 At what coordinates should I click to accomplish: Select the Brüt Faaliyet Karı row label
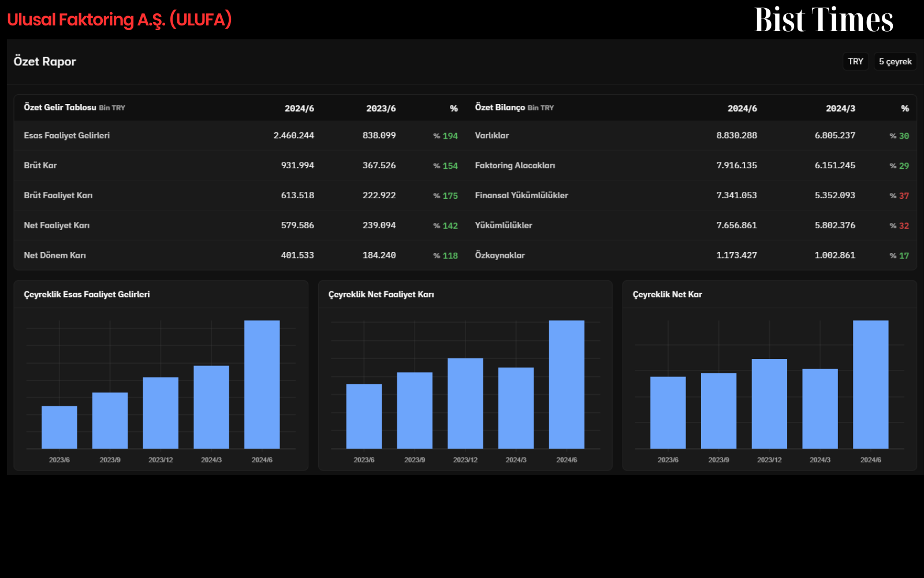pyautogui.click(x=58, y=195)
